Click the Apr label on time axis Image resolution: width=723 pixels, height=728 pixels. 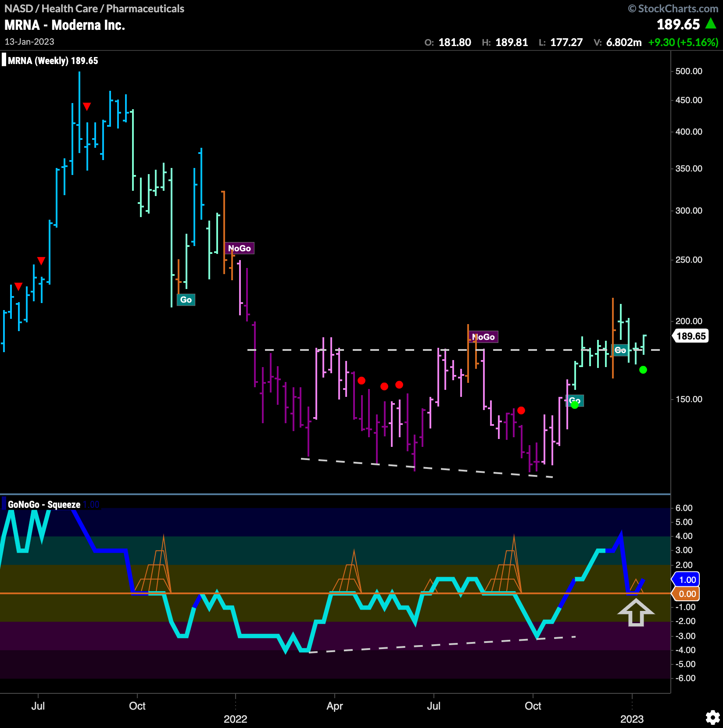[x=335, y=706]
